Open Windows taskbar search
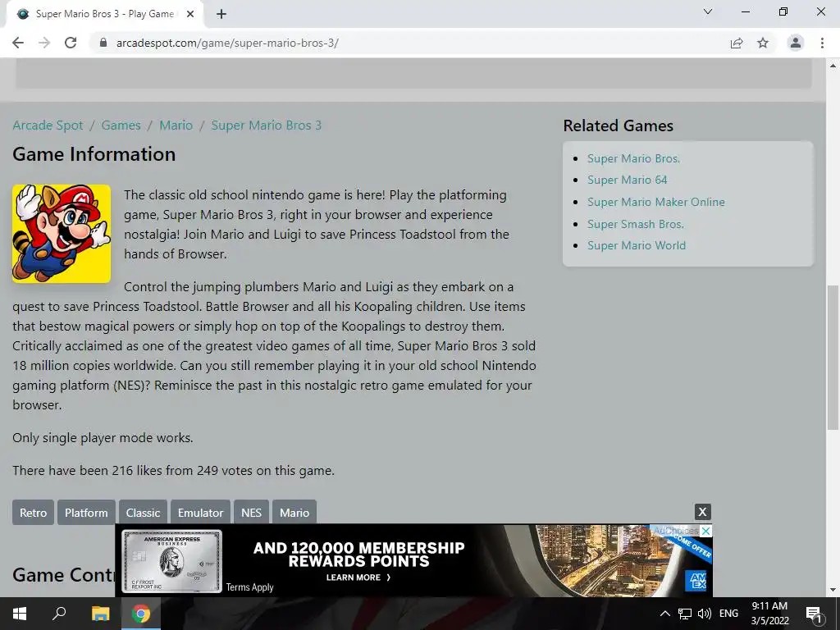This screenshot has height=630, width=840. 59,614
